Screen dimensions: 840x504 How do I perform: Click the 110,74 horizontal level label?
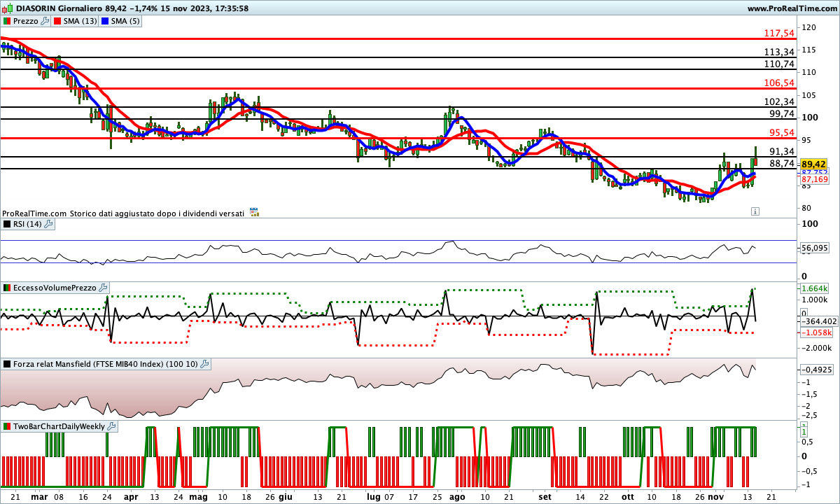coord(779,64)
